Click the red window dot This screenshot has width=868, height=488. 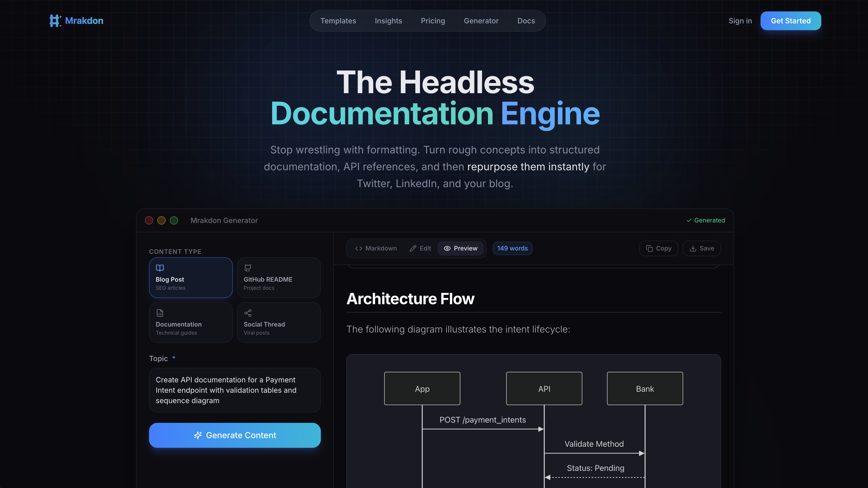(x=149, y=220)
